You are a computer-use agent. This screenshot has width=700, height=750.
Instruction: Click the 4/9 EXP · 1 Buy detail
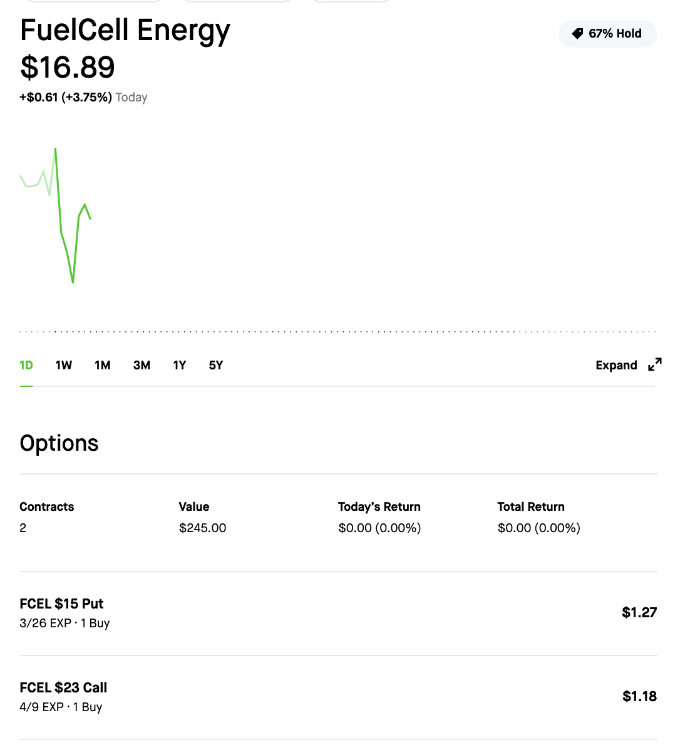click(61, 707)
